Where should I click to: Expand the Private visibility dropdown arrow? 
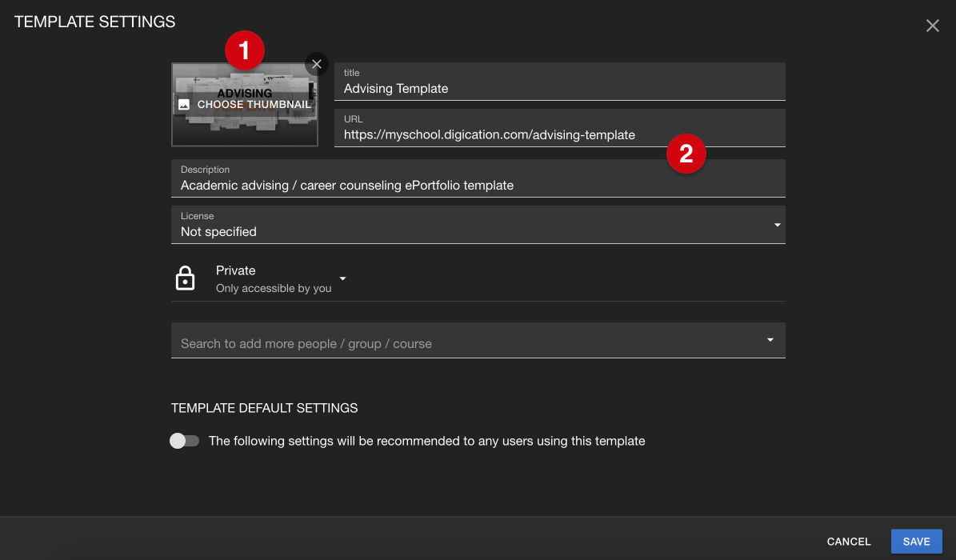342,278
